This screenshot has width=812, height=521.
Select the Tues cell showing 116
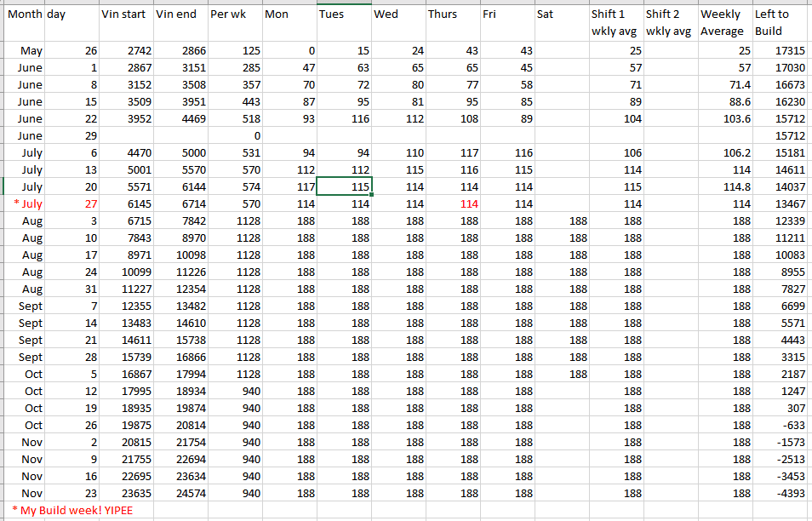pos(344,119)
